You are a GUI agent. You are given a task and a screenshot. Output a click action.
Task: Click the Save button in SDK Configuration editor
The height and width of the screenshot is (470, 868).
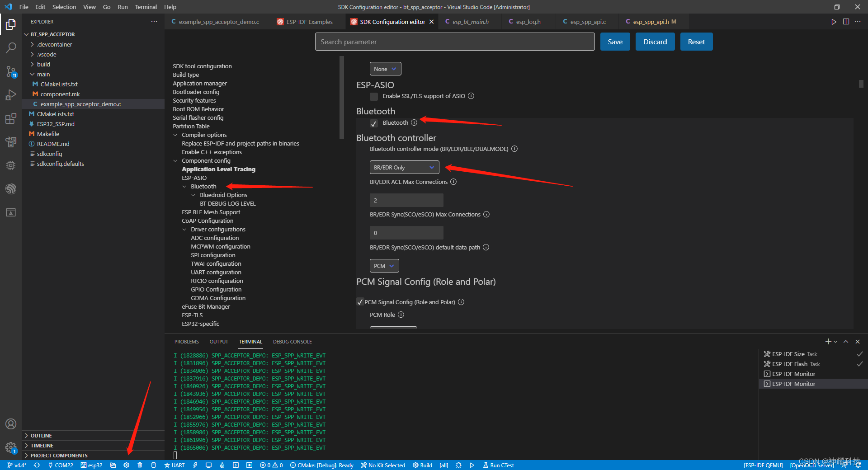coord(615,41)
